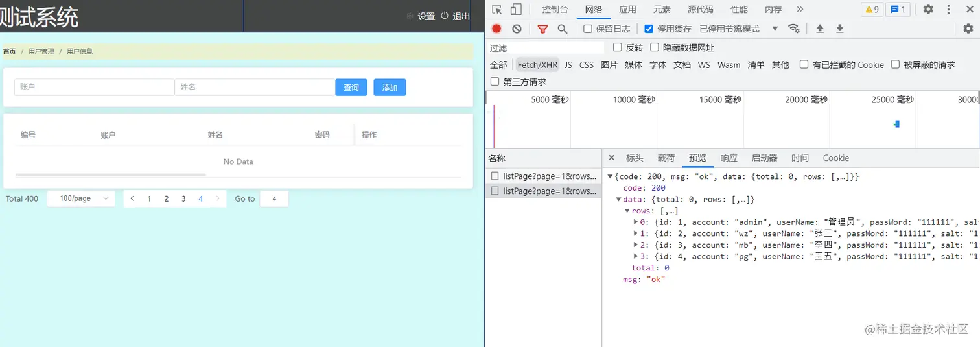Switch to the 元素 DevTools tab

pos(662,9)
